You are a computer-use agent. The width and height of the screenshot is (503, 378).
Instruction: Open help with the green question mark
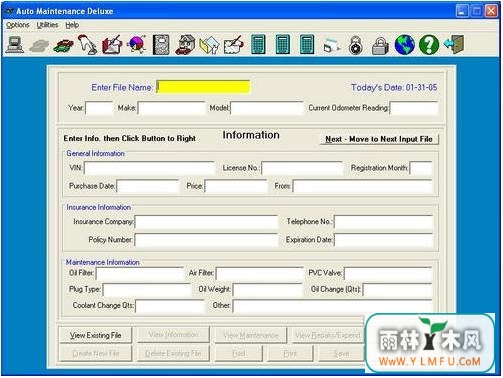point(429,45)
